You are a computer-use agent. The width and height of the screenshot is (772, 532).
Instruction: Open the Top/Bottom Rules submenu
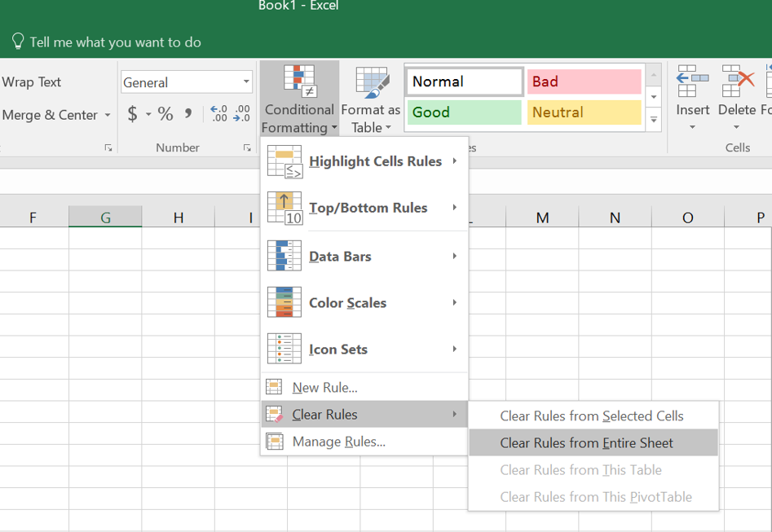coord(454,208)
